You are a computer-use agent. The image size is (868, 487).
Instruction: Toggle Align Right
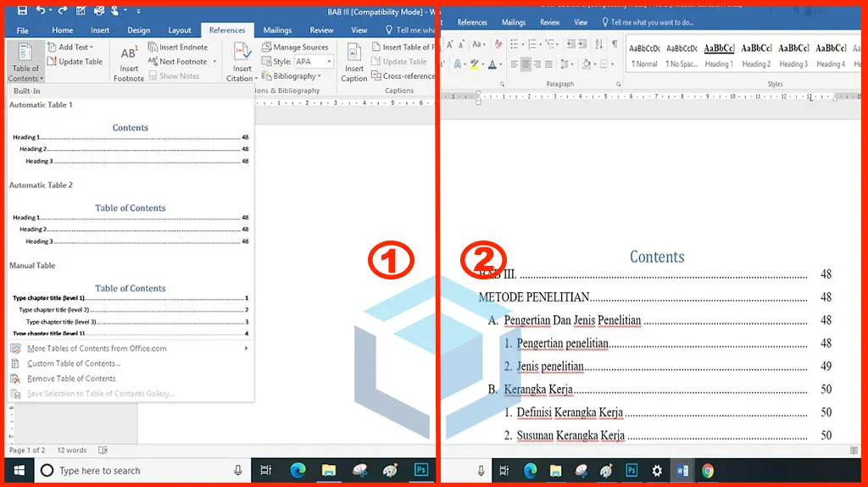click(537, 64)
